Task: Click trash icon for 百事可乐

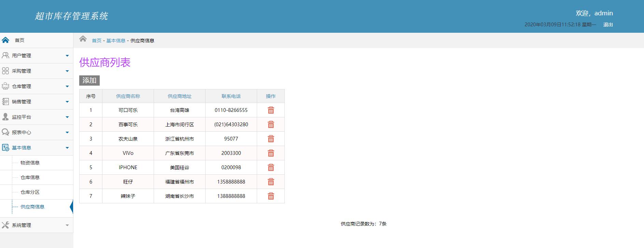Action: (271, 125)
